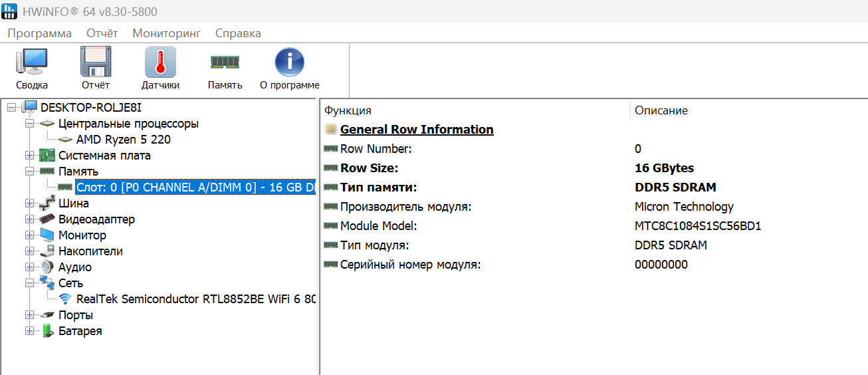
Task: Open the Справка menu
Action: [238, 33]
